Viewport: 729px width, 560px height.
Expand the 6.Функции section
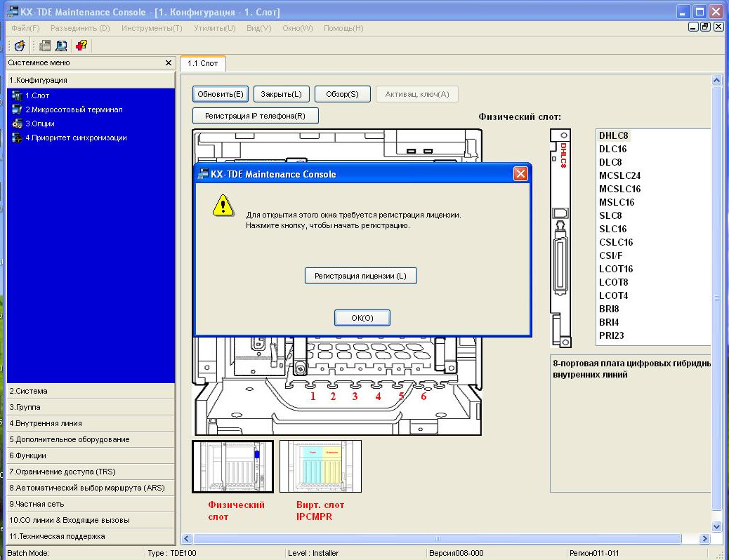[x=91, y=455]
